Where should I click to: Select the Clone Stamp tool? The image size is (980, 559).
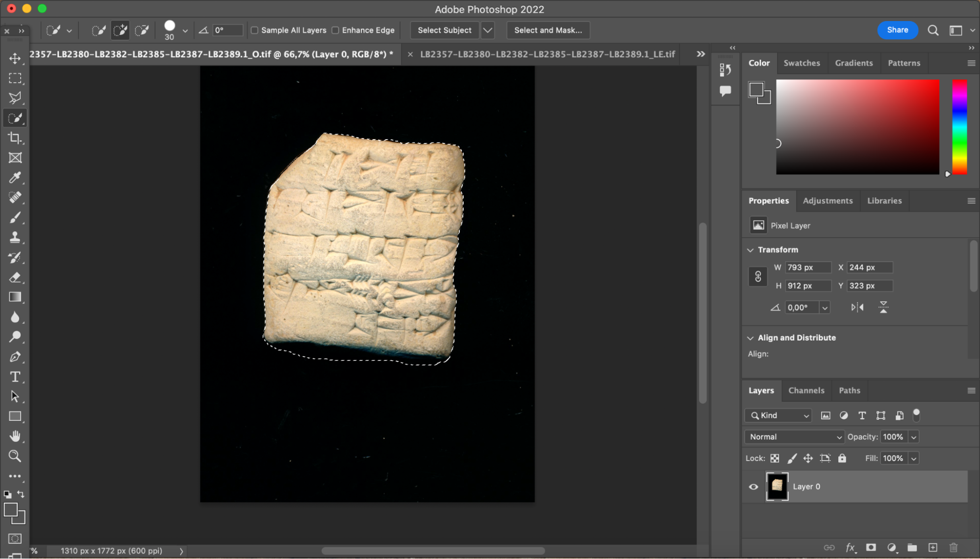(x=15, y=238)
